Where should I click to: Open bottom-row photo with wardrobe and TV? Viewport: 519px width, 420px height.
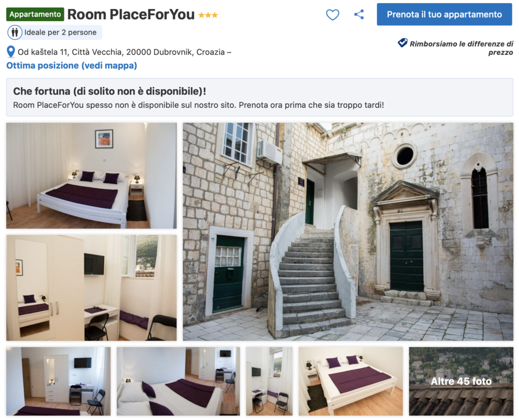(58, 381)
